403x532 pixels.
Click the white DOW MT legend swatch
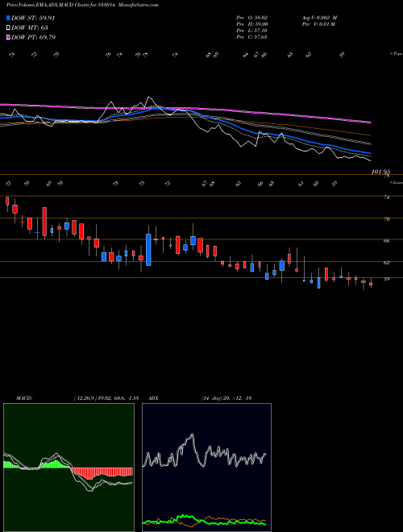[8, 27]
